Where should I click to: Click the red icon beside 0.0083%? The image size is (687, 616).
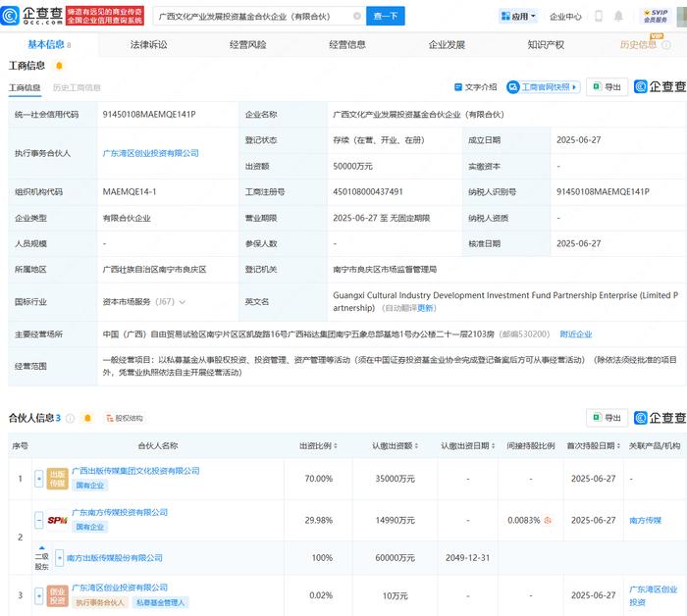point(548,520)
